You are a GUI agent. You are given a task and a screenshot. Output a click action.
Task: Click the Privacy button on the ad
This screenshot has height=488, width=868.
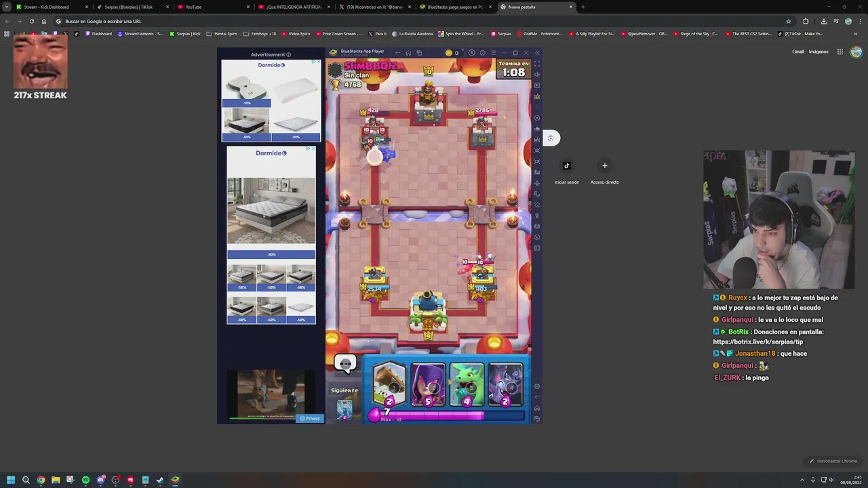pyautogui.click(x=310, y=418)
